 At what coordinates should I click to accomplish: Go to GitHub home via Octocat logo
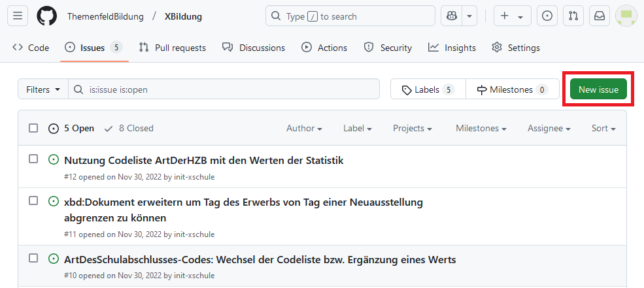(46, 16)
